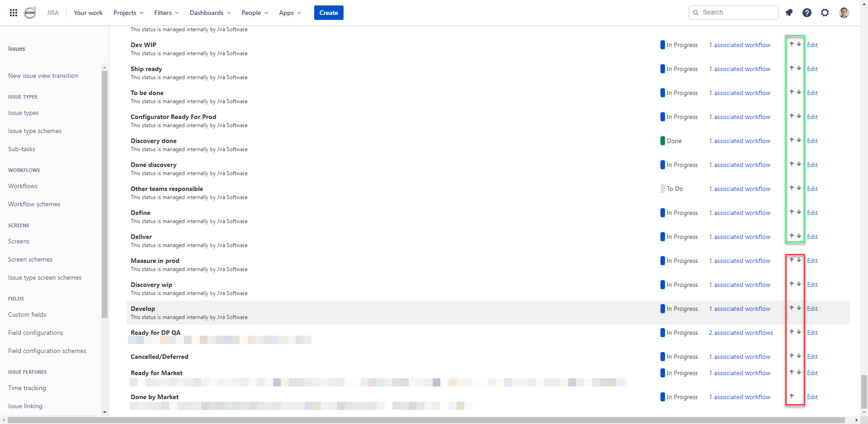
Task: Expand the Projects dropdown
Action: tap(128, 13)
